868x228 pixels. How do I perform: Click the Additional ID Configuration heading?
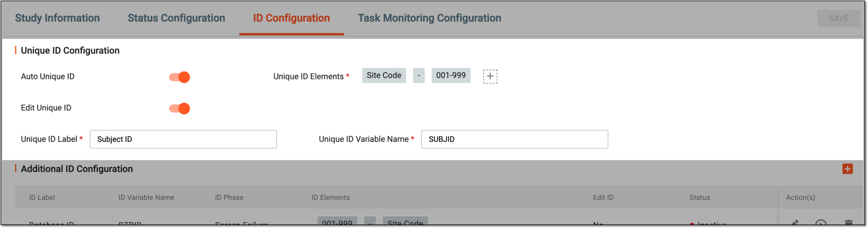click(x=77, y=169)
